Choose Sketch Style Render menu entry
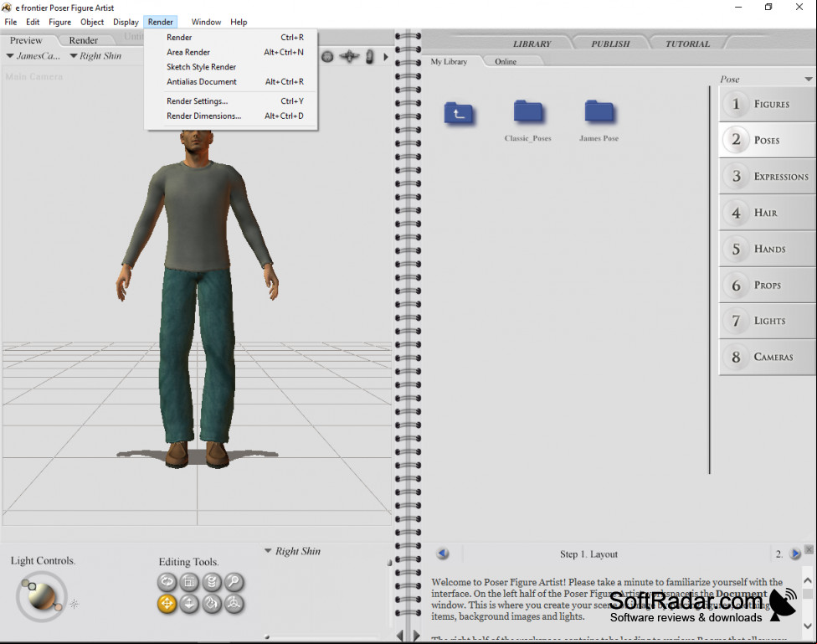This screenshot has height=644, width=817. 231,67
